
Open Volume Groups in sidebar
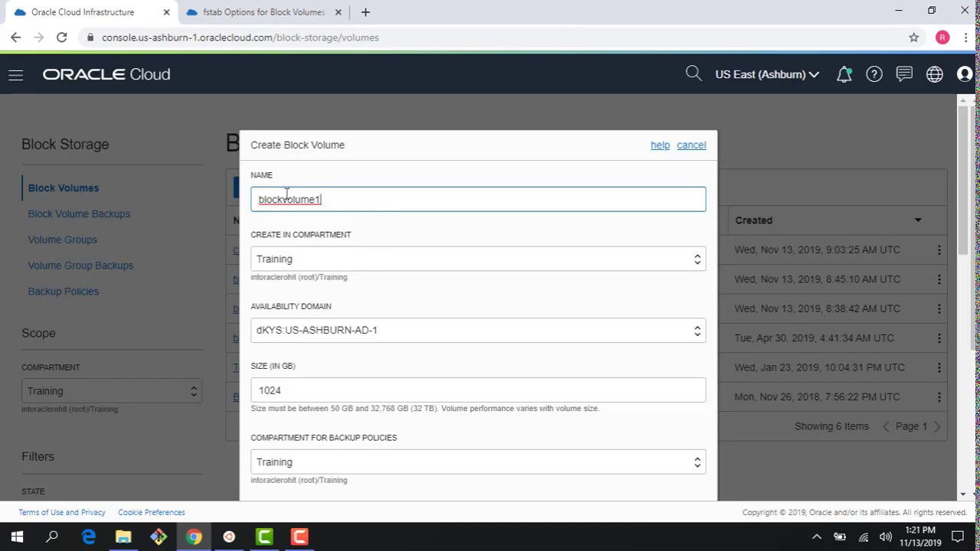[63, 240]
